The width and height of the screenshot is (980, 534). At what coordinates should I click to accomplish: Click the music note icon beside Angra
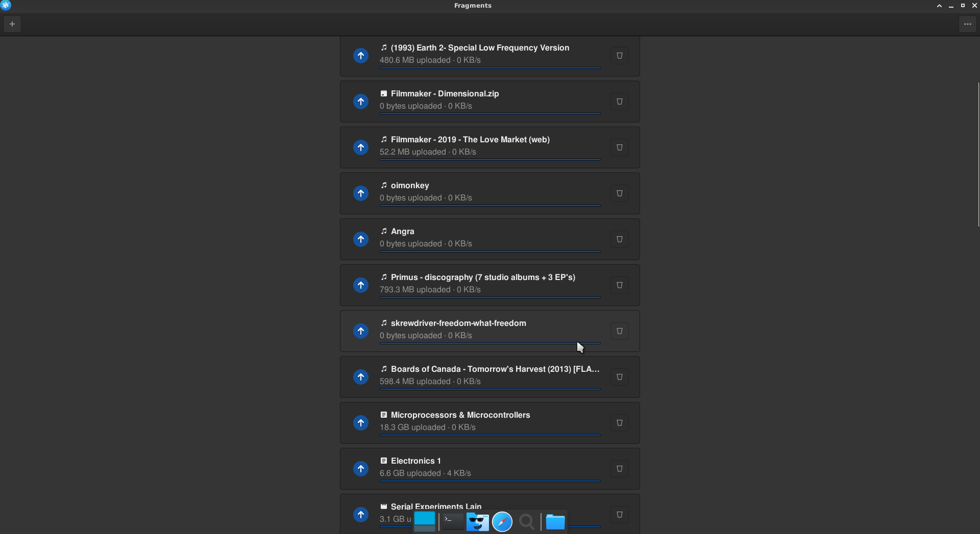point(384,231)
